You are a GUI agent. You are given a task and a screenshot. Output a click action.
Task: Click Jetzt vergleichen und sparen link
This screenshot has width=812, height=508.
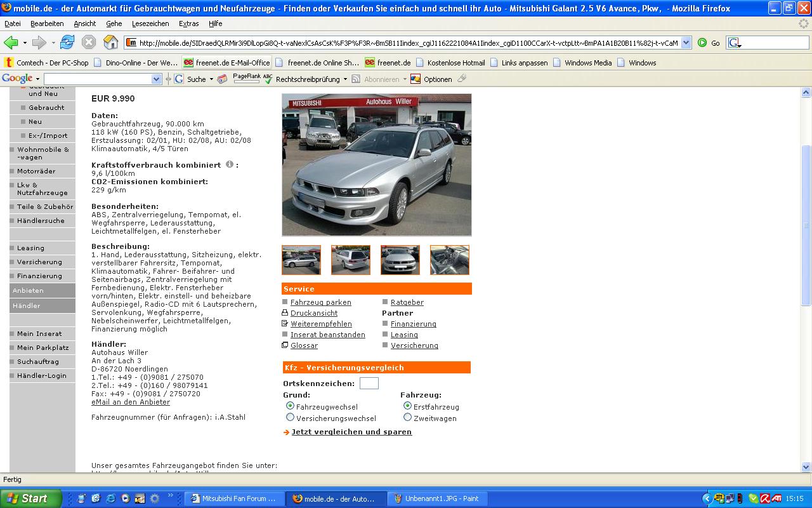tap(351, 432)
